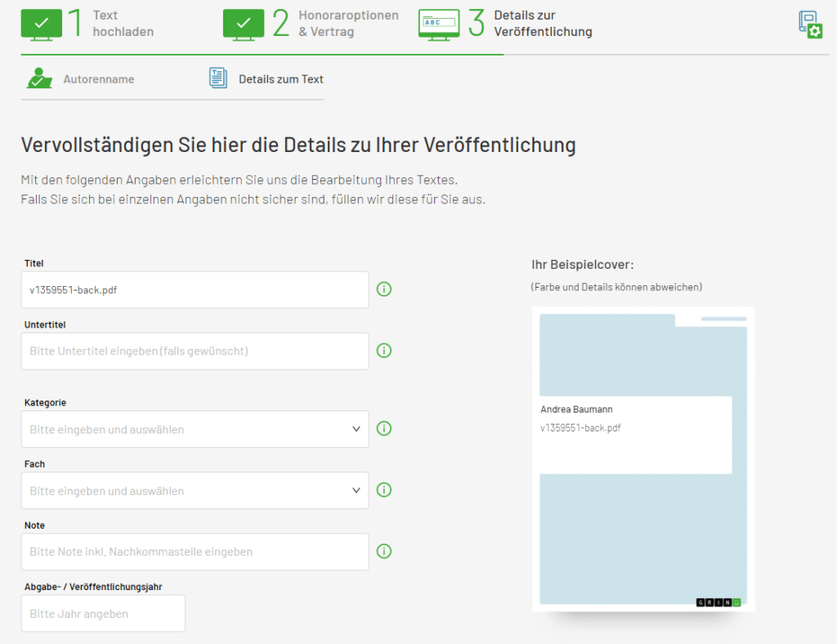The width and height of the screenshot is (837, 644).
Task: Click the green checkmark monitor for step 1
Action: (x=41, y=24)
